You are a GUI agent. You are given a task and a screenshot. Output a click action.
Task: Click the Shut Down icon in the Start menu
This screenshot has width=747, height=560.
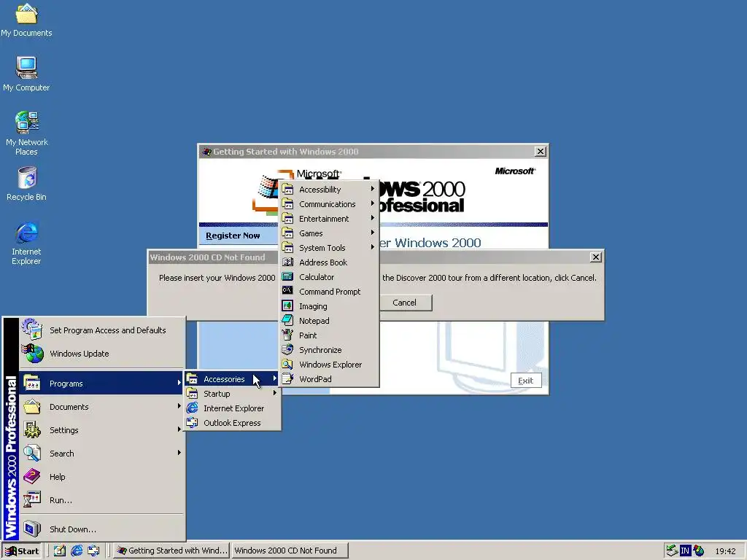click(x=32, y=529)
